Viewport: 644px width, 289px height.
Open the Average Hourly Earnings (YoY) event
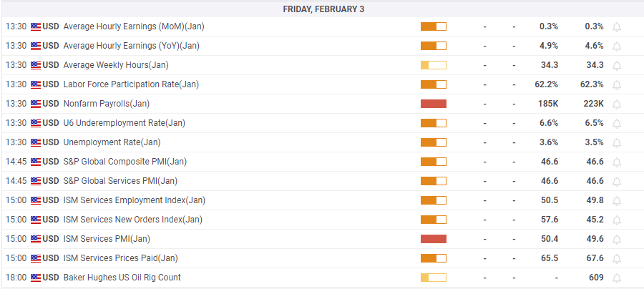pos(131,46)
